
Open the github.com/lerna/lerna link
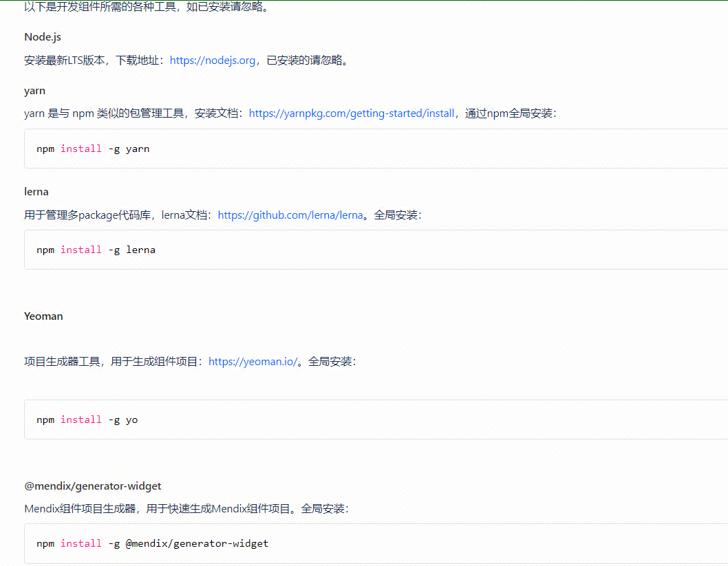click(290, 215)
